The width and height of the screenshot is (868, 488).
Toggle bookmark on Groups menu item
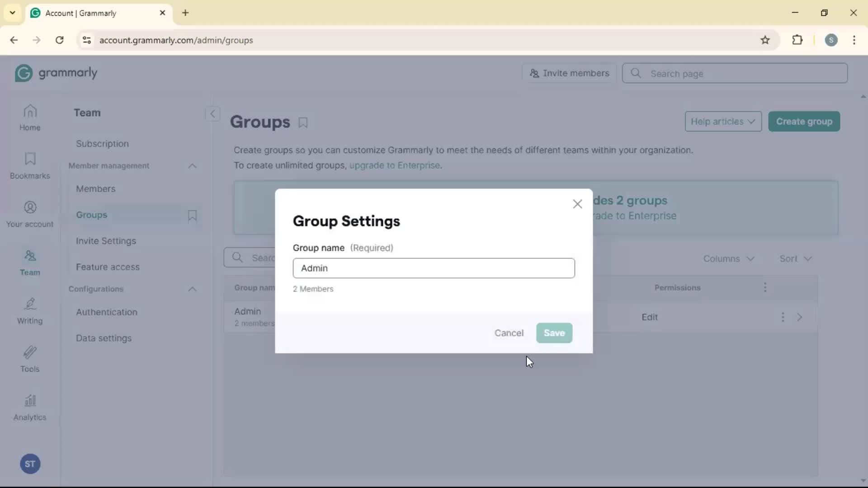coord(192,216)
